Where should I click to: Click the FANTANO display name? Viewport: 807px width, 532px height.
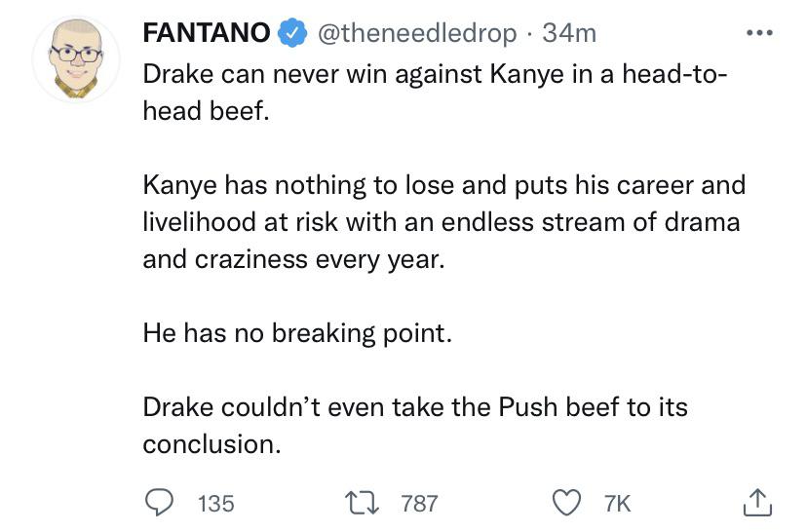pos(207,34)
